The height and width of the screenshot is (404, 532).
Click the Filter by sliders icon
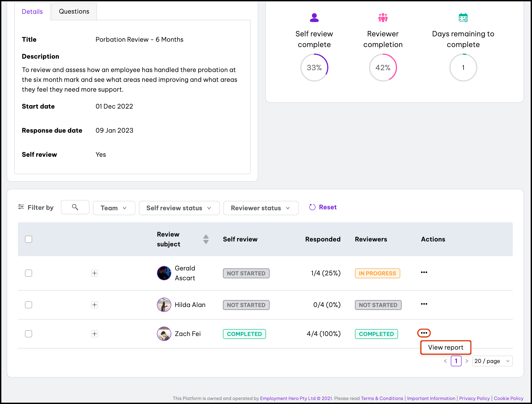point(21,207)
